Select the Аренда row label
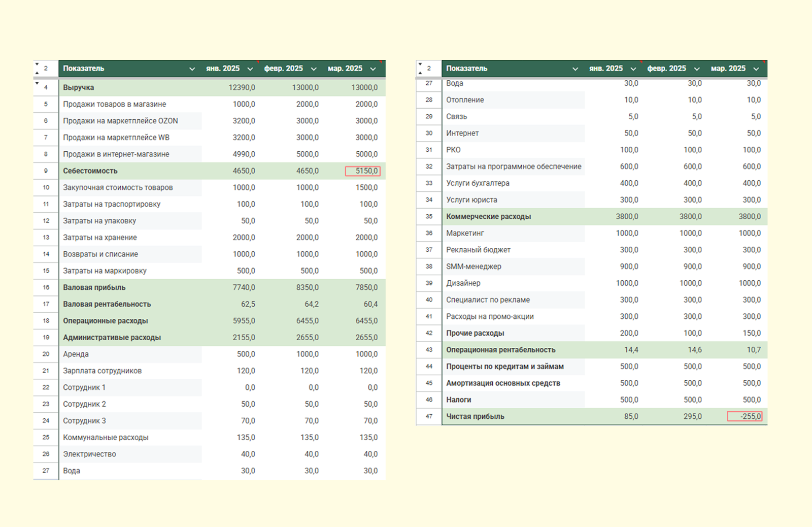Screen dimensions: 812x527 76,354
